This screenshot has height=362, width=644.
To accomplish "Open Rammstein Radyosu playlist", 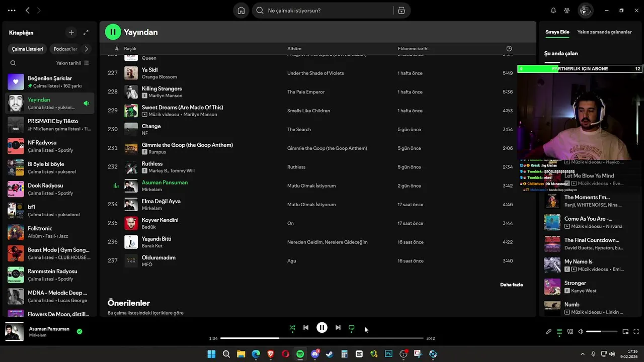I will [x=50, y=275].
